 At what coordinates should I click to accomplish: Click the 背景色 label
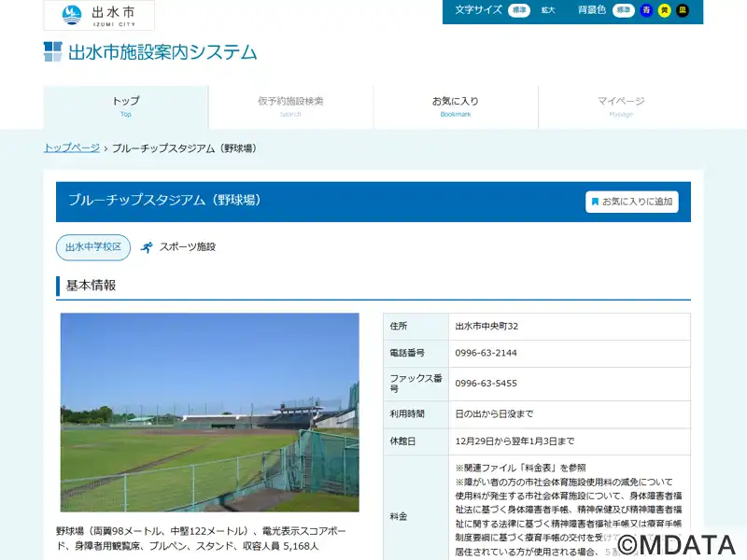pos(592,10)
